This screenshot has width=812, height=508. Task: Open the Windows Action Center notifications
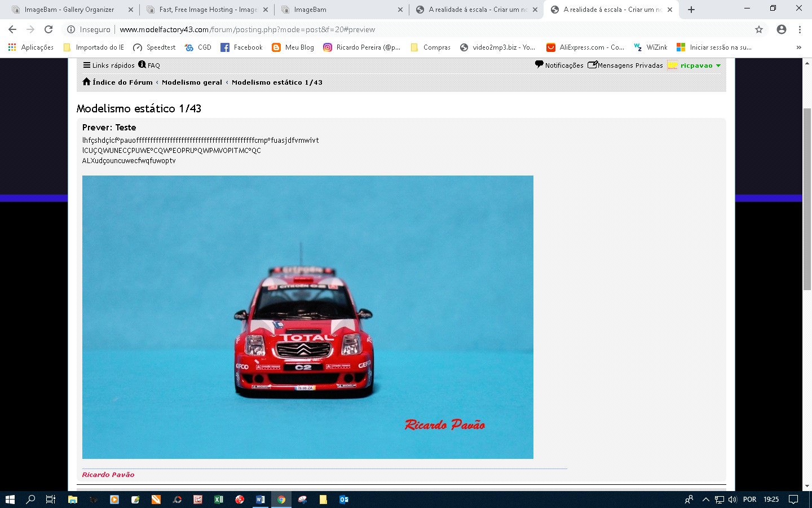pos(793,500)
